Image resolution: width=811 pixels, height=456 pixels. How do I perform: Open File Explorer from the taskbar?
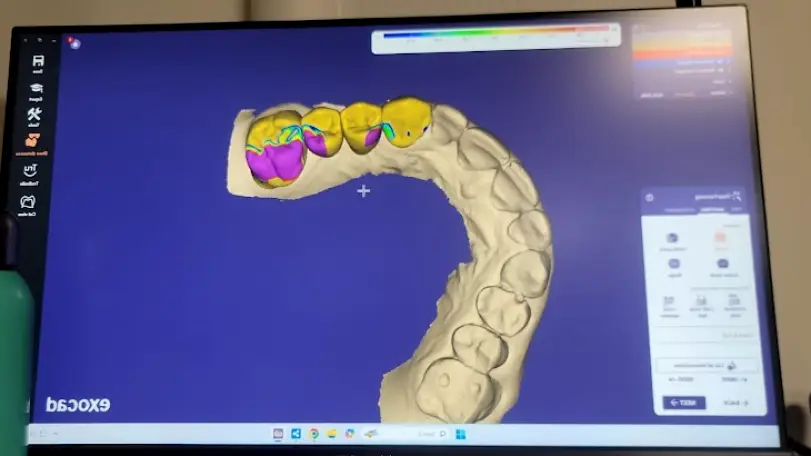(332, 434)
